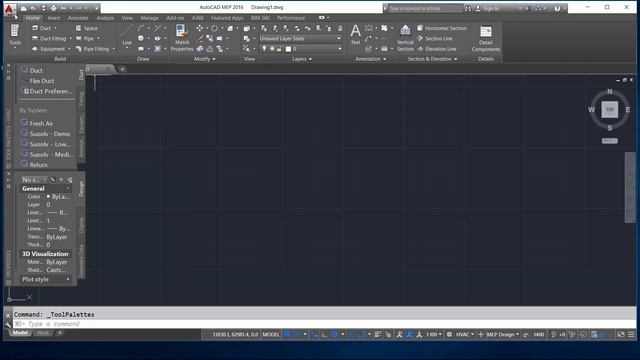Switch to the Analyze ribbon tab

pos(105,18)
